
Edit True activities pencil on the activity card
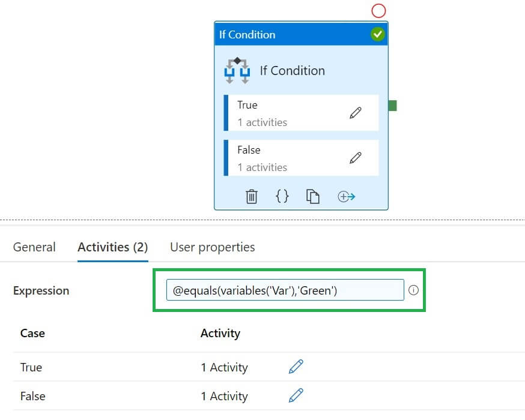tap(356, 113)
